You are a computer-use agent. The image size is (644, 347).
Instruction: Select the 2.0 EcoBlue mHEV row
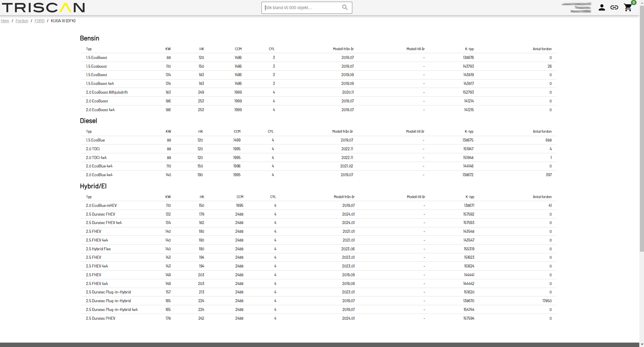(318, 206)
